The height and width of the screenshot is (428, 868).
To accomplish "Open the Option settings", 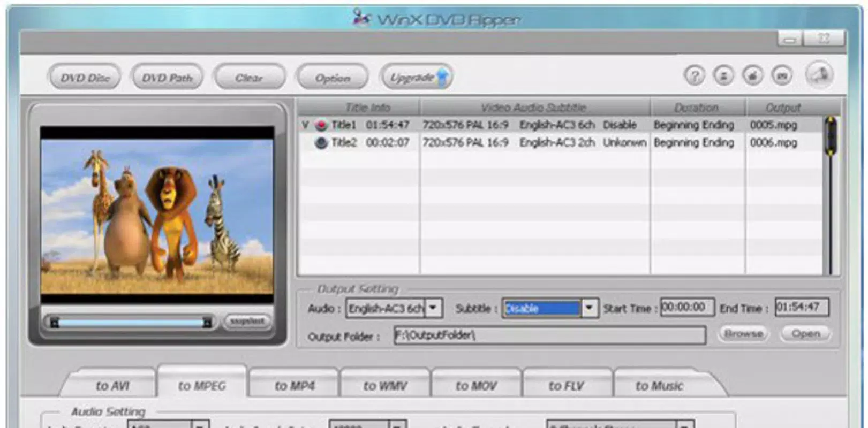I will point(333,78).
